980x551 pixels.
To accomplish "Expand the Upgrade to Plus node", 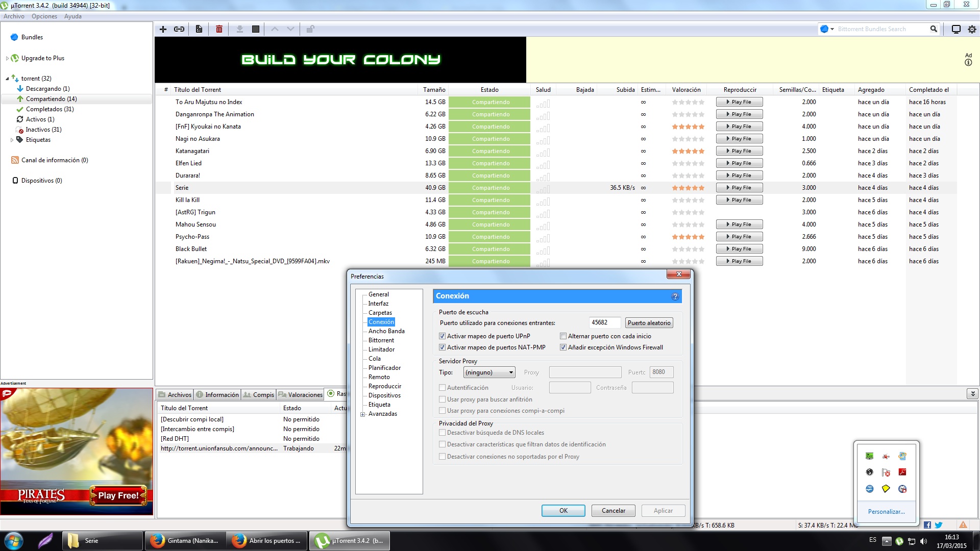I will (x=7, y=58).
